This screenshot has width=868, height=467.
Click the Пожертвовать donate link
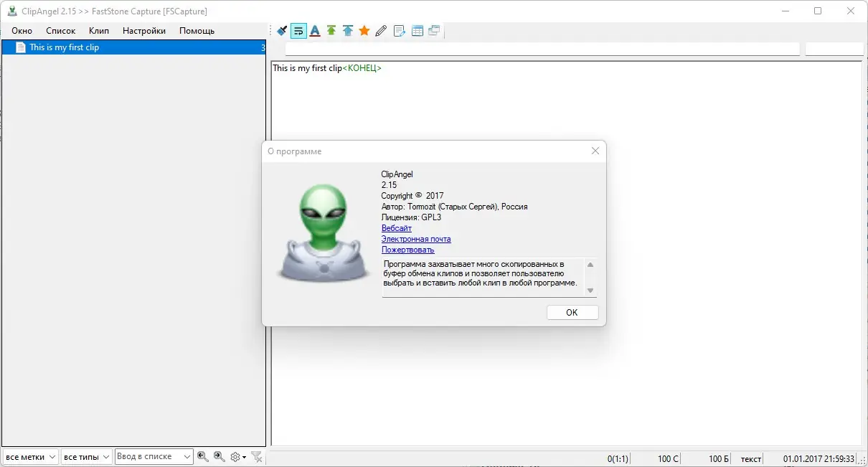(x=408, y=250)
